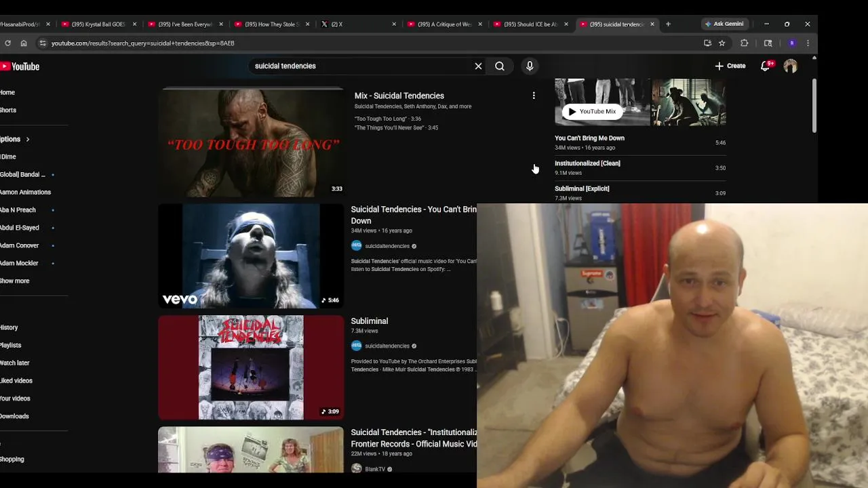The image size is (868, 488).
Task: Click the page vertical scrollbar
Action: point(814,105)
